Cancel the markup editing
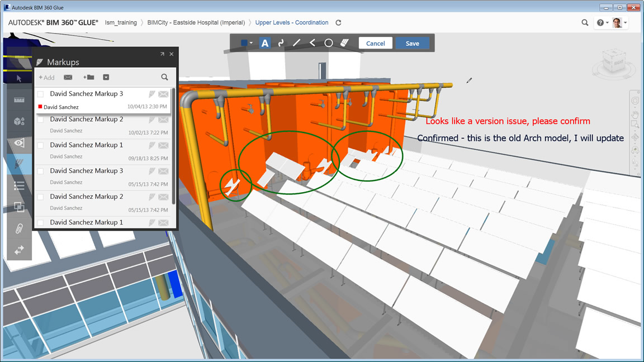This screenshot has width=644, height=362. 375,42
